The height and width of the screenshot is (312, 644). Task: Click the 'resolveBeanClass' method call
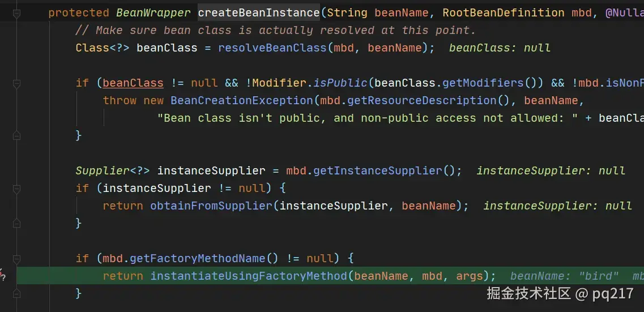pyautogui.click(x=272, y=48)
